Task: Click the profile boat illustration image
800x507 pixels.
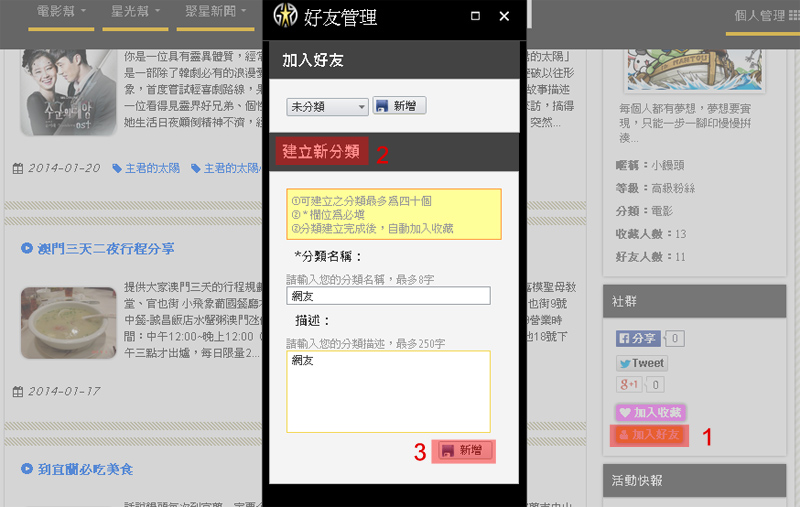Action: pyautogui.click(x=695, y=70)
